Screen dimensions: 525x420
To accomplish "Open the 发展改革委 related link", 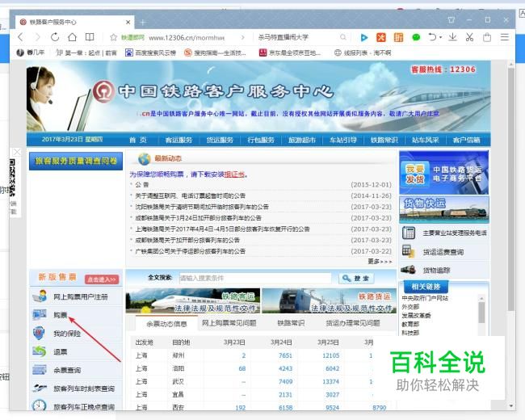I will coord(416,316).
